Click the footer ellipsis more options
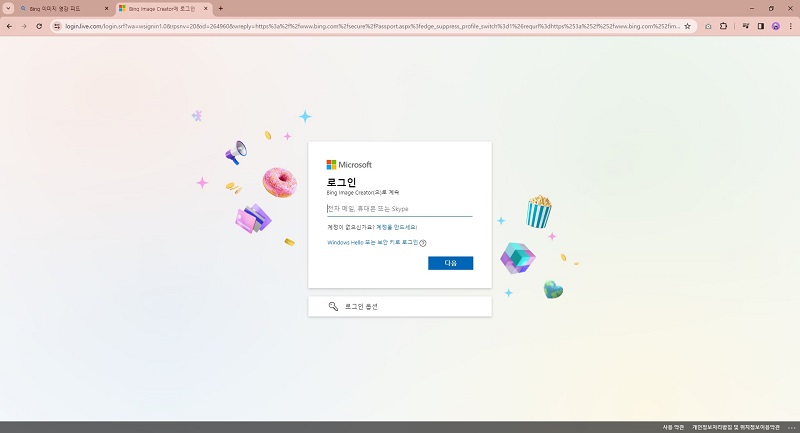 click(791, 428)
